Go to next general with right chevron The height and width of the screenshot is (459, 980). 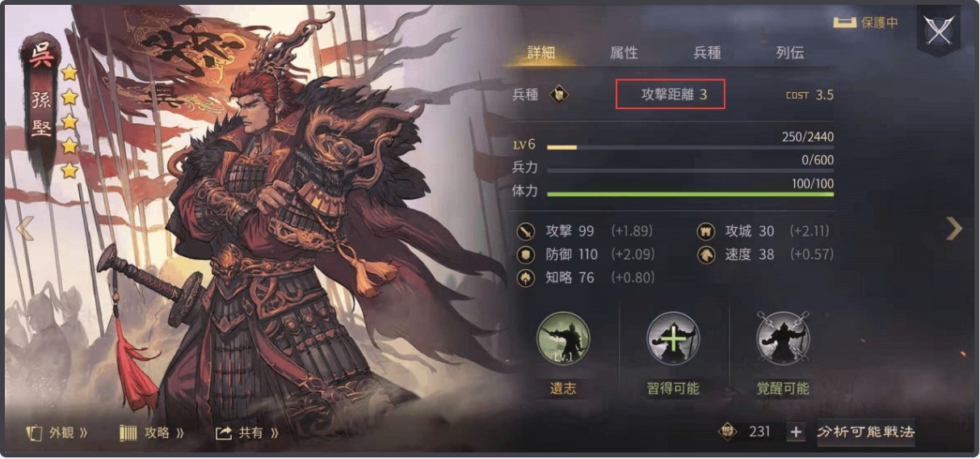click(x=954, y=229)
